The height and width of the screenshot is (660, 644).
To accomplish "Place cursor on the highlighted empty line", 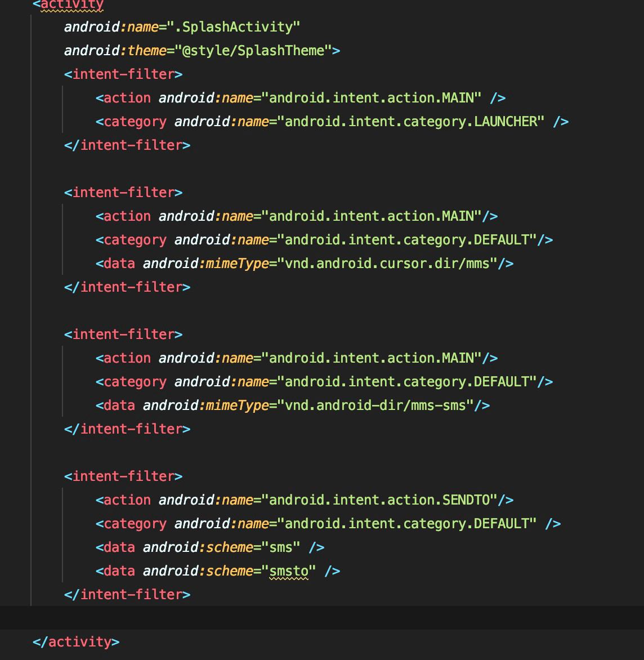I will pos(322,618).
